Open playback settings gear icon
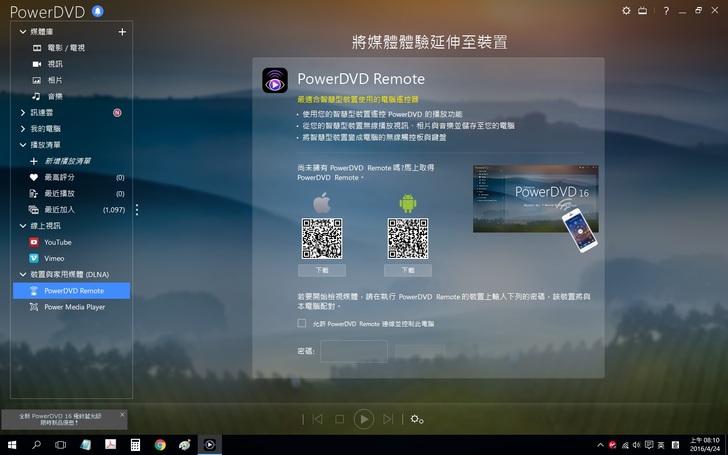728x455 pixels. (417, 419)
